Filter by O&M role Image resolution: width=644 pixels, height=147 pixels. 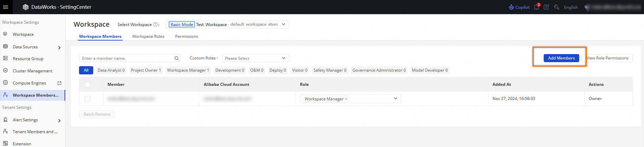tap(257, 70)
